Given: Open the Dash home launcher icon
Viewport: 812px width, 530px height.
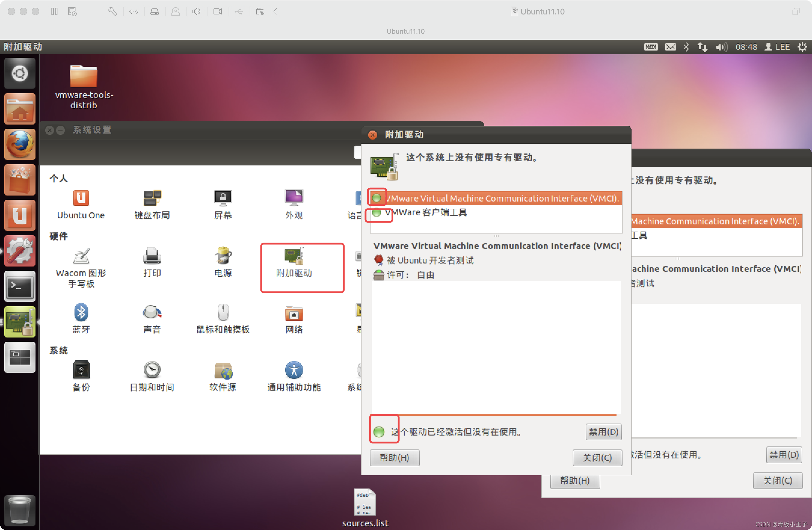Looking at the screenshot, I should click(x=20, y=73).
